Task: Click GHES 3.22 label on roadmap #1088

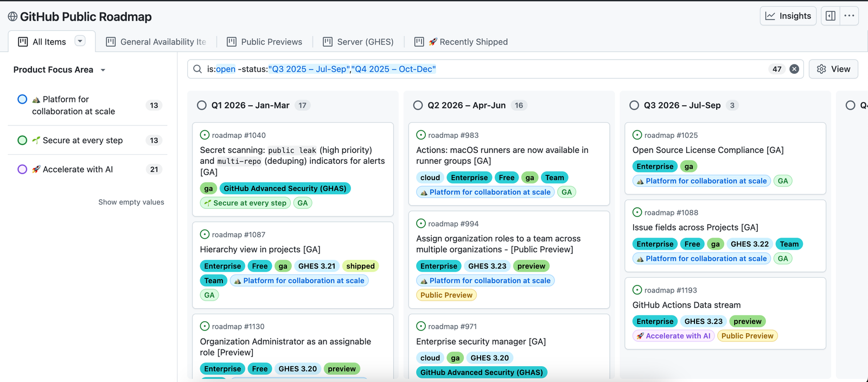Action: point(750,244)
